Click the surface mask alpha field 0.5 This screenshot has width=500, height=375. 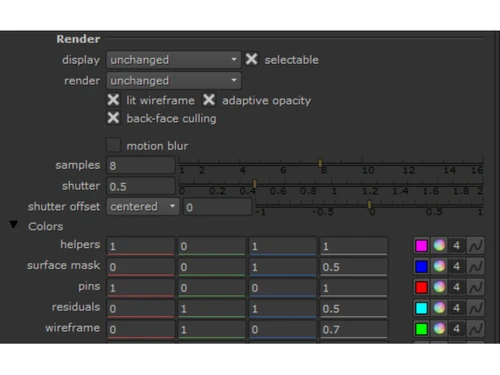(354, 267)
